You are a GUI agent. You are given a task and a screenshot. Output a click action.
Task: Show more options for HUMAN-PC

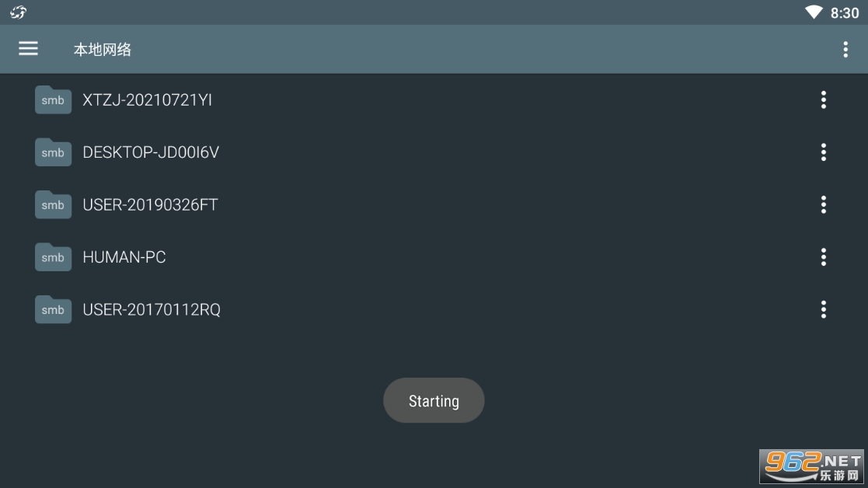point(823,257)
